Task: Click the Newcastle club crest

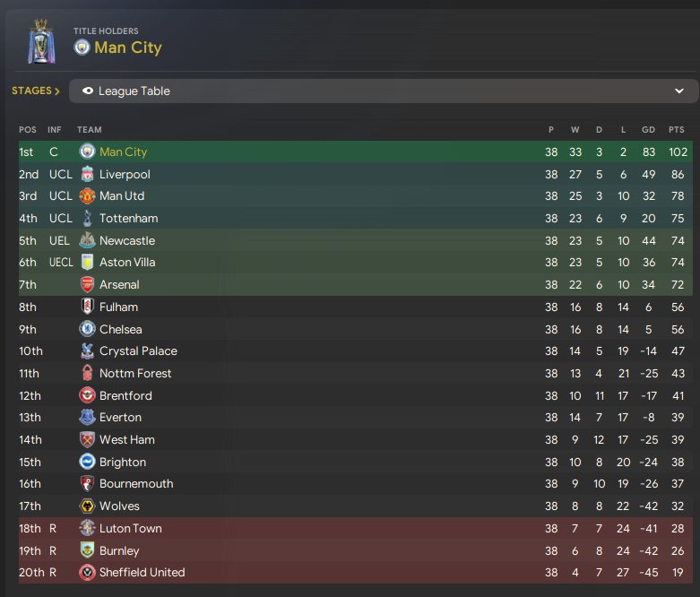Action: pyautogui.click(x=87, y=240)
